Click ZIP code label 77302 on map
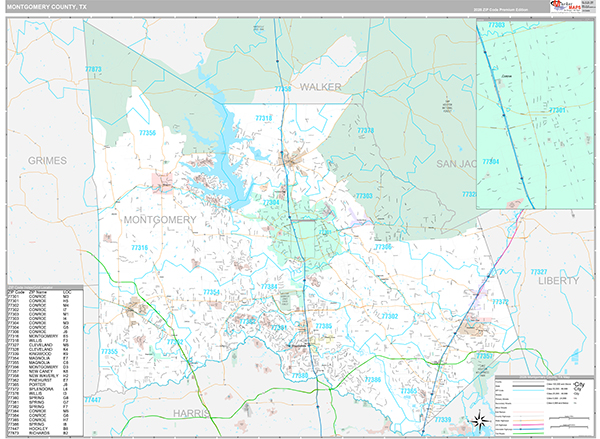 pyautogui.click(x=390, y=316)
